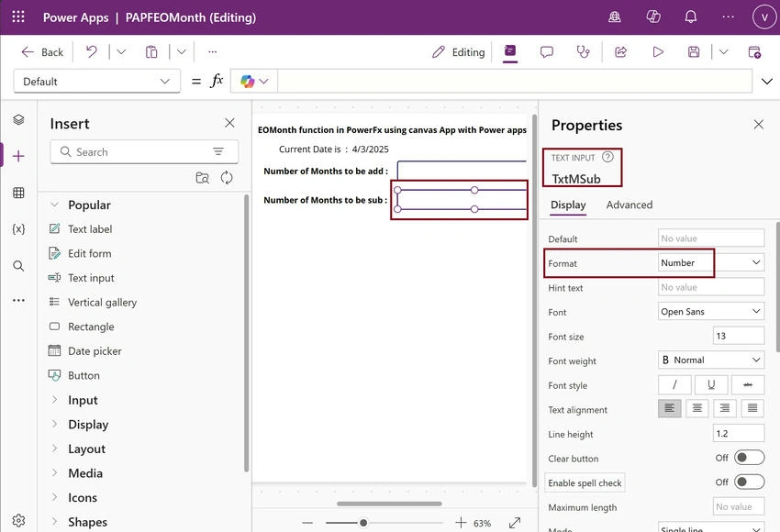This screenshot has height=532, width=780.
Task: Open the Format Number dropdown
Action: 711,262
